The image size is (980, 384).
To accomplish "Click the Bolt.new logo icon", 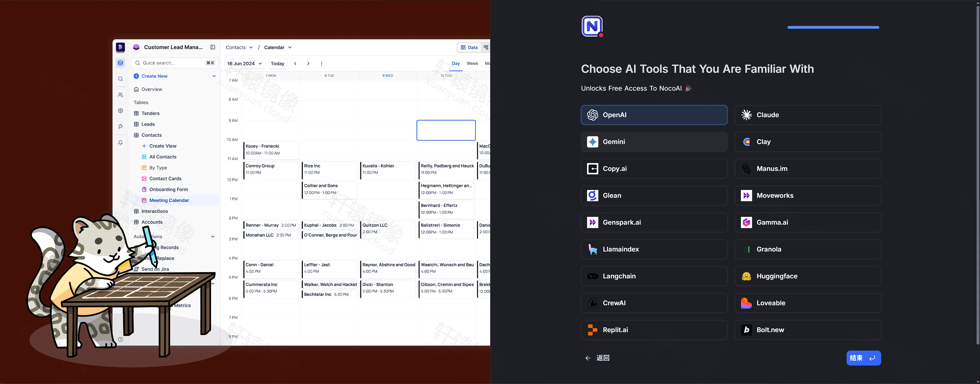I will (746, 330).
